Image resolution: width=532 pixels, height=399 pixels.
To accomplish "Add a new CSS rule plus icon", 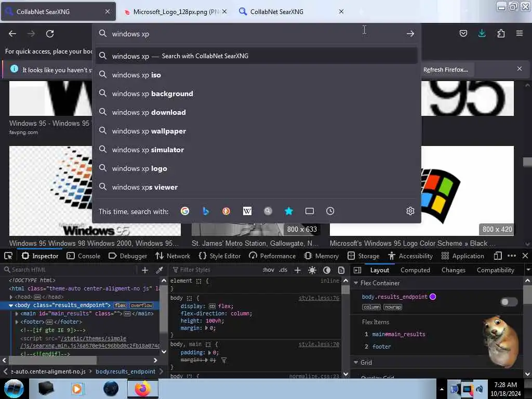I will (298, 270).
